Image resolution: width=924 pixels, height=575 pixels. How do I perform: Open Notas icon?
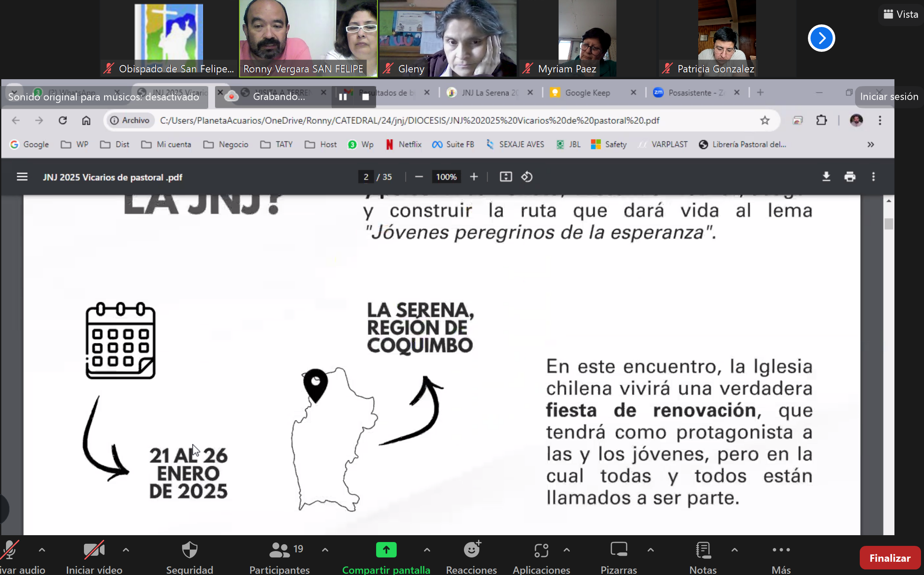[x=703, y=550]
